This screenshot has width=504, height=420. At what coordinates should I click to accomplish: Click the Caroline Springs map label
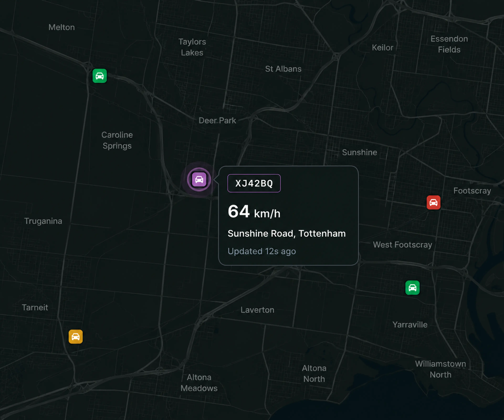click(x=117, y=140)
